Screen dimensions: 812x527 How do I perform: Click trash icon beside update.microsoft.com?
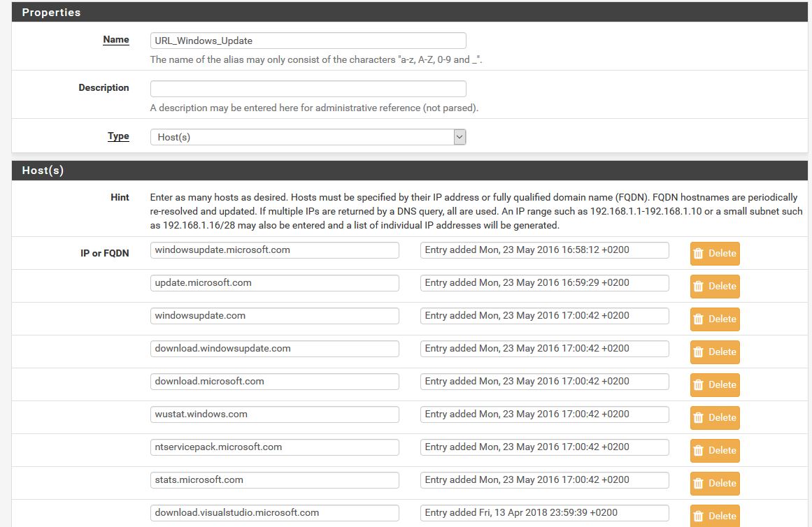pyautogui.click(x=698, y=287)
